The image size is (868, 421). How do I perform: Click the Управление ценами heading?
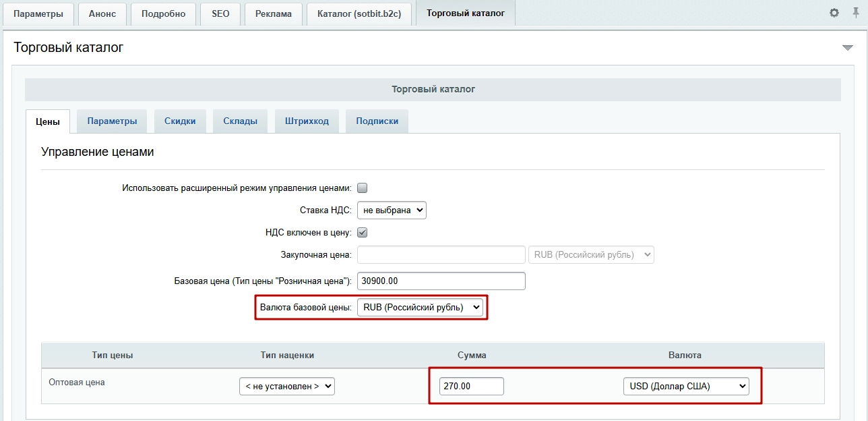[x=98, y=152]
